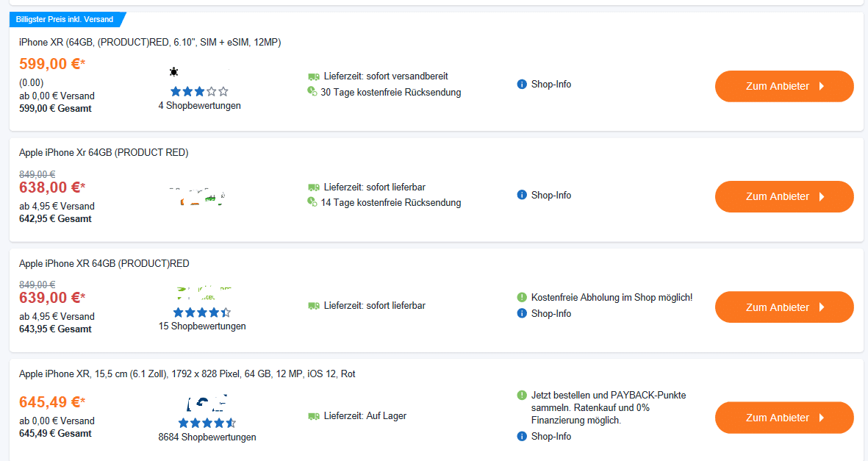This screenshot has height=461, width=868.
Task: Open the shop logo of the 639,00 € offer
Action: tap(203, 293)
